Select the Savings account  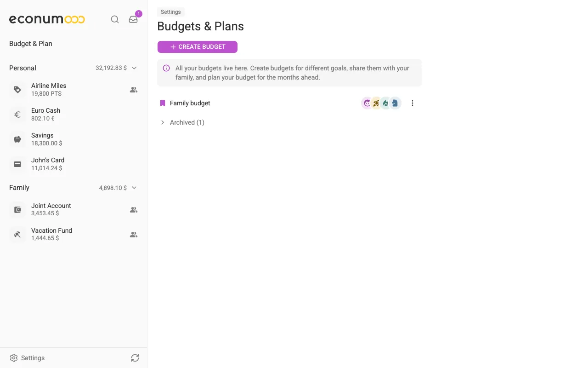(x=73, y=139)
